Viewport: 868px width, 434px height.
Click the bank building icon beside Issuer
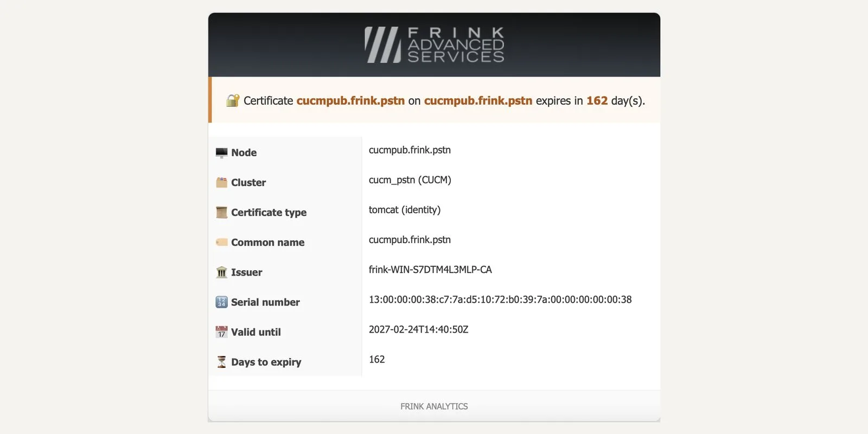click(221, 272)
